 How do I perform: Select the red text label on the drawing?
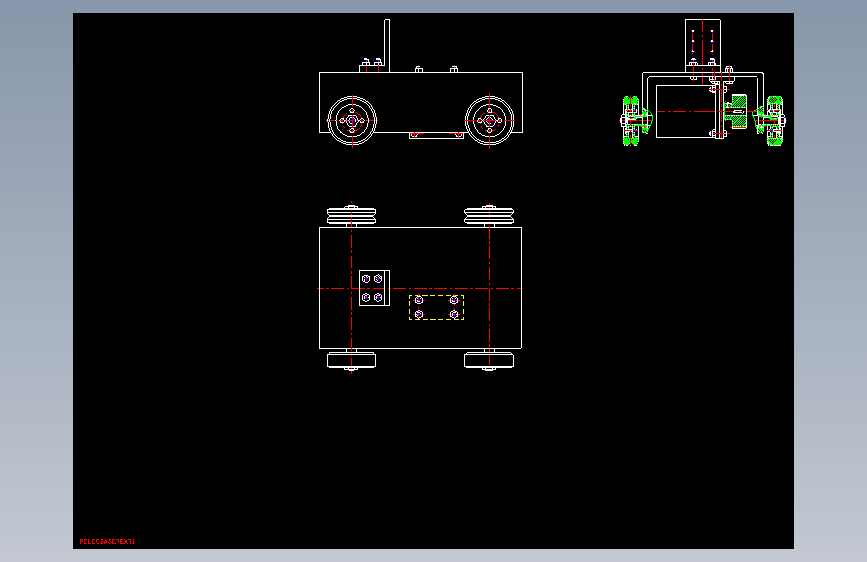(x=107, y=542)
